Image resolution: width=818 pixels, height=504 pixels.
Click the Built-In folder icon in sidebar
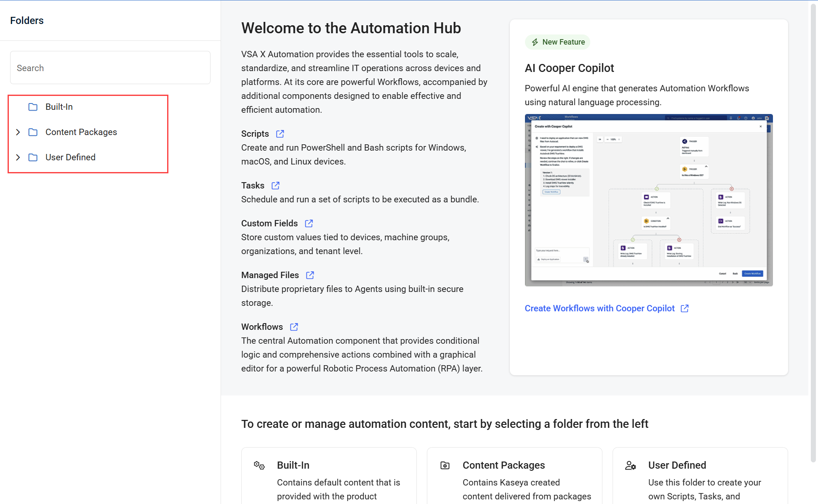coord(33,107)
